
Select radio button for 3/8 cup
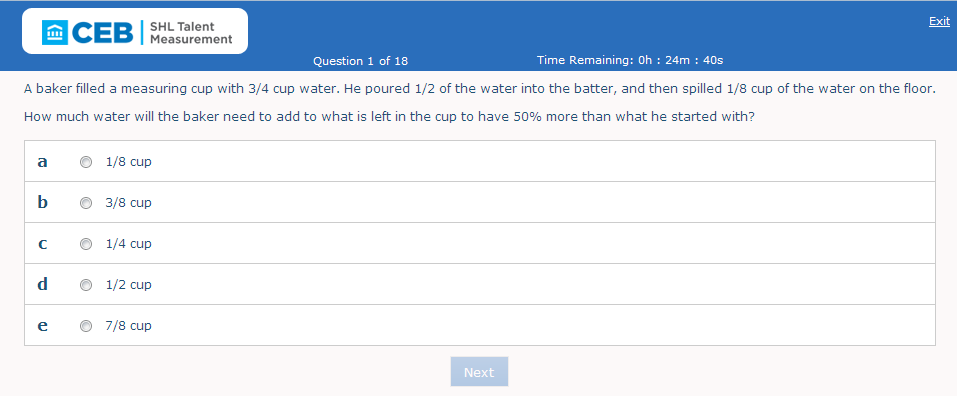(86, 203)
